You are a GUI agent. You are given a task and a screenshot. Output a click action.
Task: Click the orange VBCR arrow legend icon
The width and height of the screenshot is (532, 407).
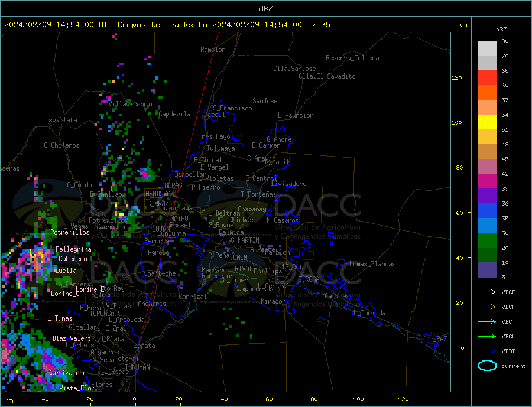pyautogui.click(x=487, y=307)
